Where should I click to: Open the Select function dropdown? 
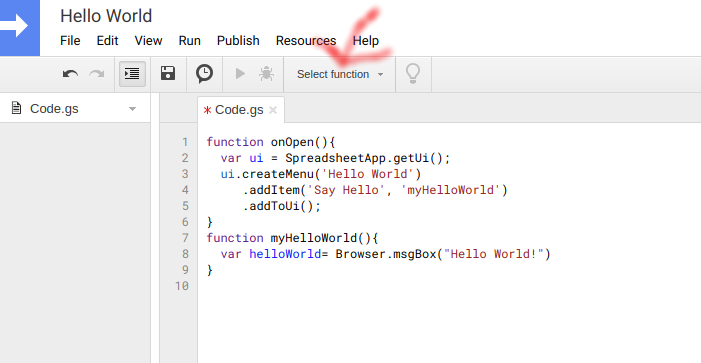click(340, 74)
